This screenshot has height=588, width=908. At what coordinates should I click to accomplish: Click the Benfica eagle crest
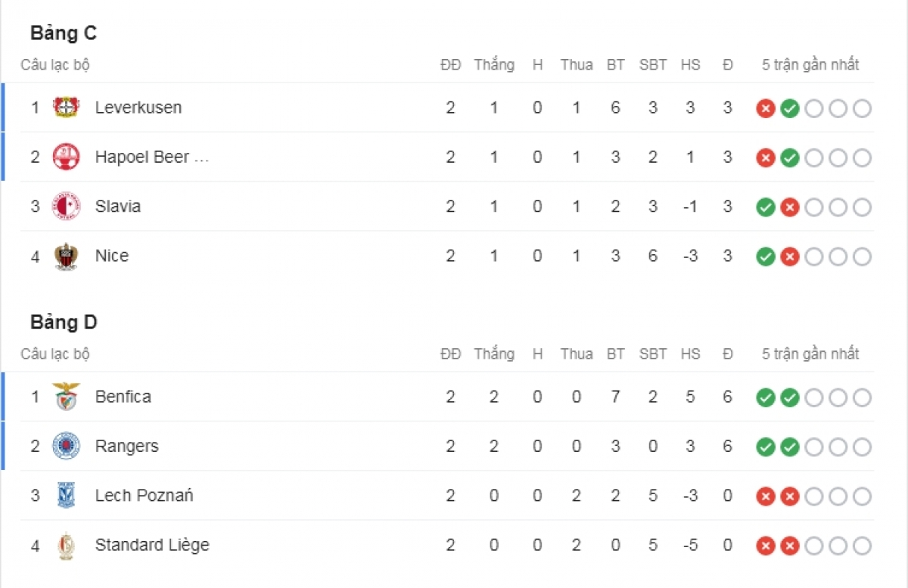pos(67,397)
